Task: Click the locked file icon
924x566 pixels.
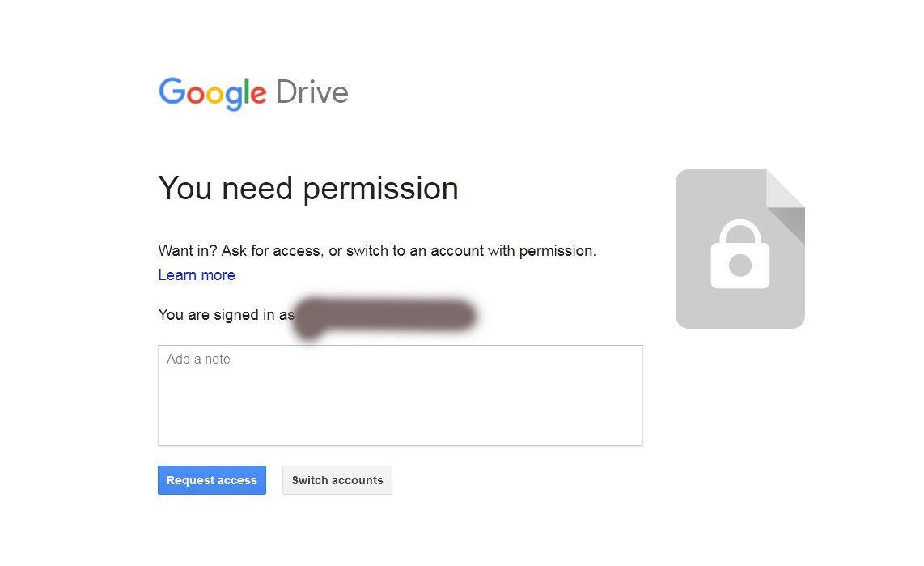Action: click(740, 249)
